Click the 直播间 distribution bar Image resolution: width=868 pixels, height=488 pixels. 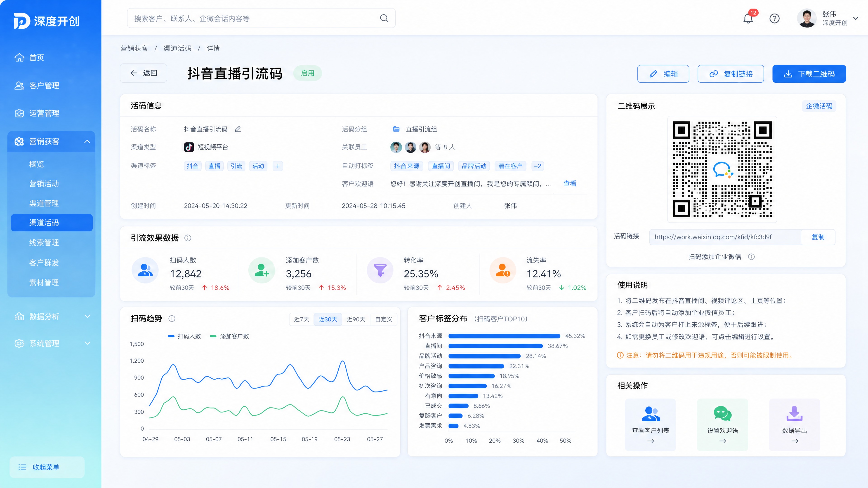point(495,346)
